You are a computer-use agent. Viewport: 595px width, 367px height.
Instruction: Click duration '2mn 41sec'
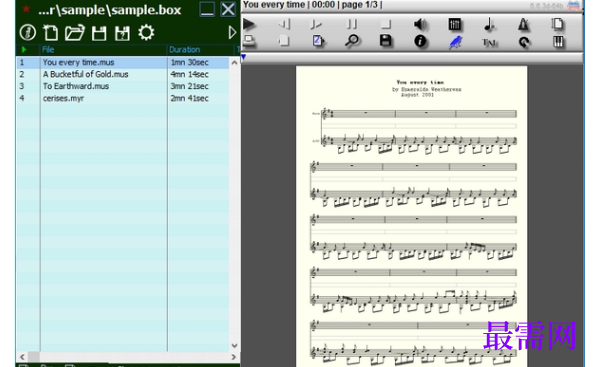pos(189,98)
